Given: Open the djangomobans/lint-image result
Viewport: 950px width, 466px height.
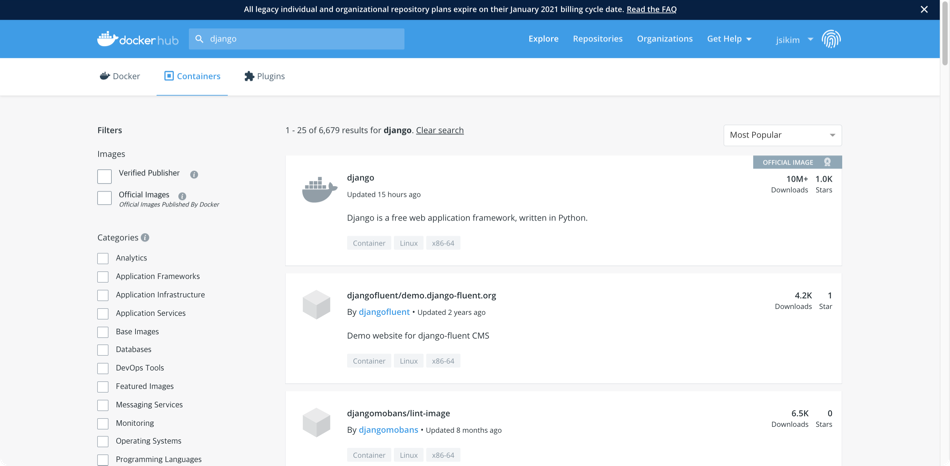Looking at the screenshot, I should [x=399, y=413].
